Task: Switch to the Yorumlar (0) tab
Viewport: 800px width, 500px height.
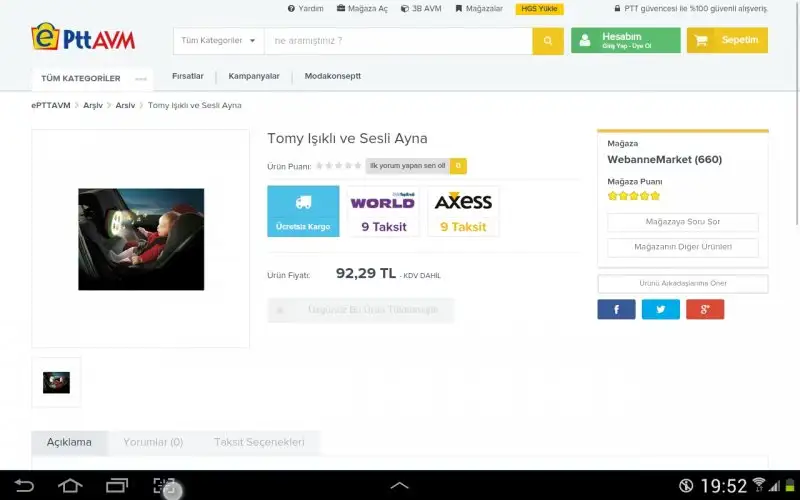Action: click(x=153, y=442)
